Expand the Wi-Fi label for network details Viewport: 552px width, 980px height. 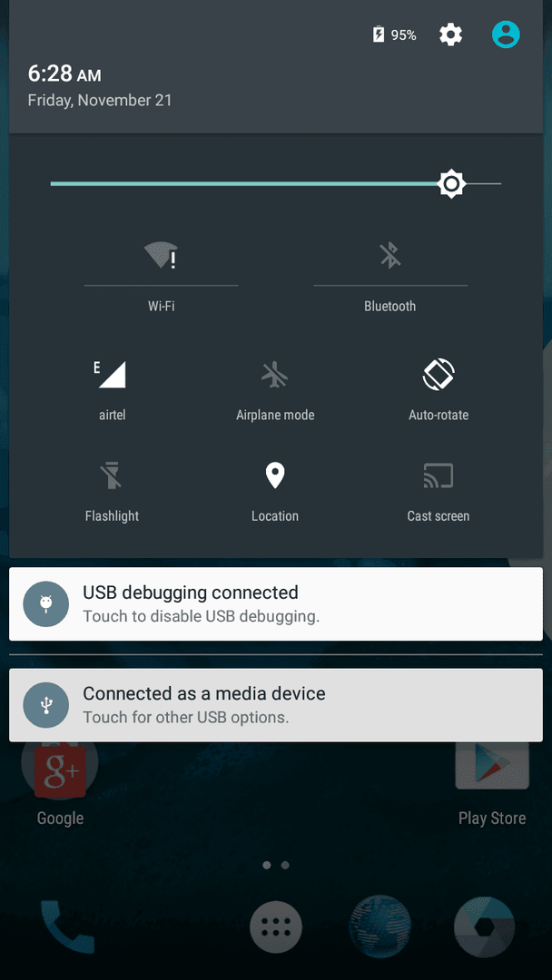point(162,307)
